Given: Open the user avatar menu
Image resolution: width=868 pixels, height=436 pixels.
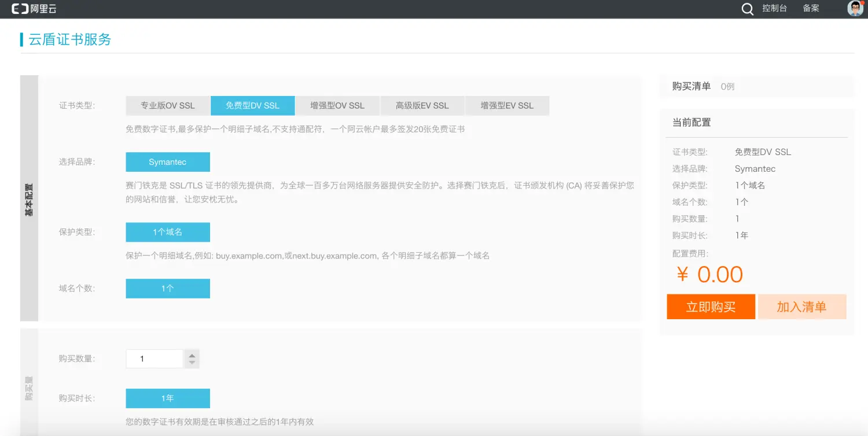Looking at the screenshot, I should 855,8.
